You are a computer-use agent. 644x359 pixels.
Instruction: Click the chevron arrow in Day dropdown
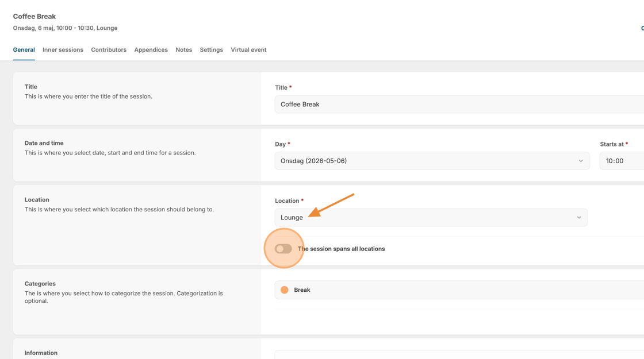[x=581, y=161]
